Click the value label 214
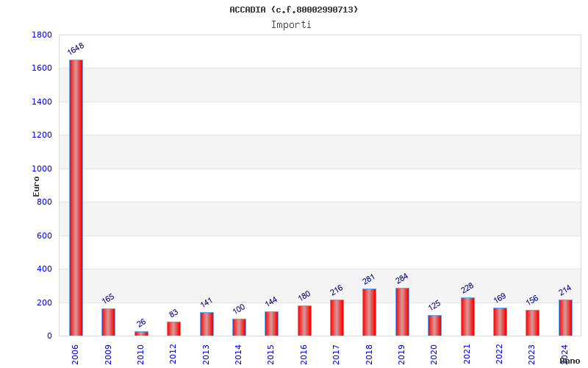Viewport: 588px width, 368px height. click(x=564, y=290)
